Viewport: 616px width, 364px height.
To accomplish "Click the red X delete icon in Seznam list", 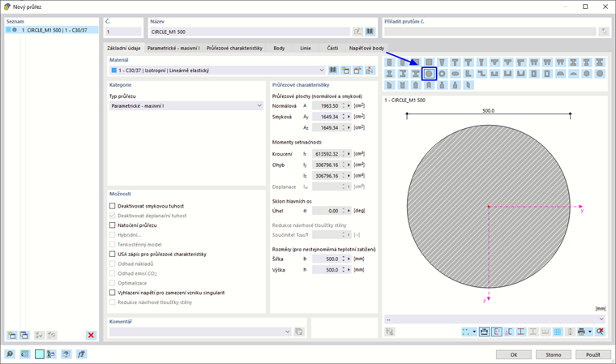I will tap(91, 335).
